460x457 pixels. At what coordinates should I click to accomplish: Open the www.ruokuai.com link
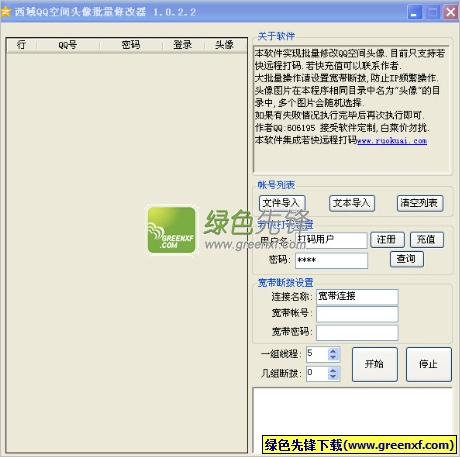(x=392, y=141)
